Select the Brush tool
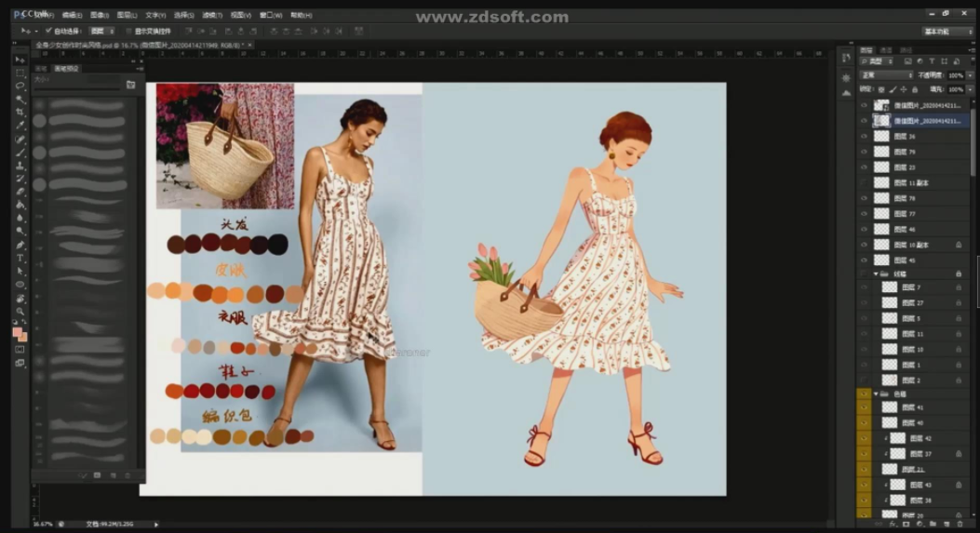This screenshot has height=533, width=980. coord(20,152)
